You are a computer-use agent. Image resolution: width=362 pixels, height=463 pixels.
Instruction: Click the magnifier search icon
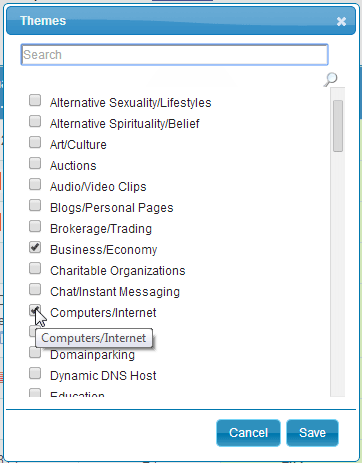(x=331, y=79)
